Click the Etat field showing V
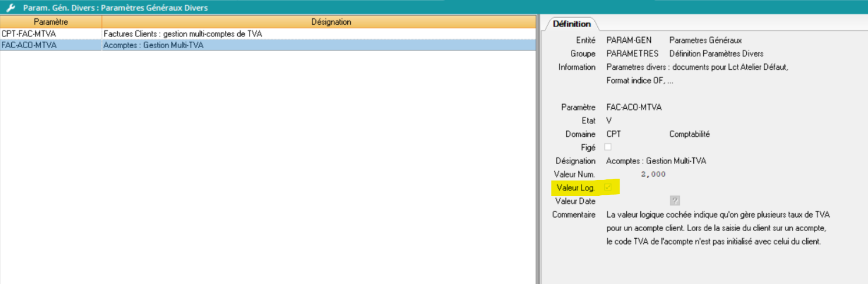The height and width of the screenshot is (284, 868). pos(609,121)
